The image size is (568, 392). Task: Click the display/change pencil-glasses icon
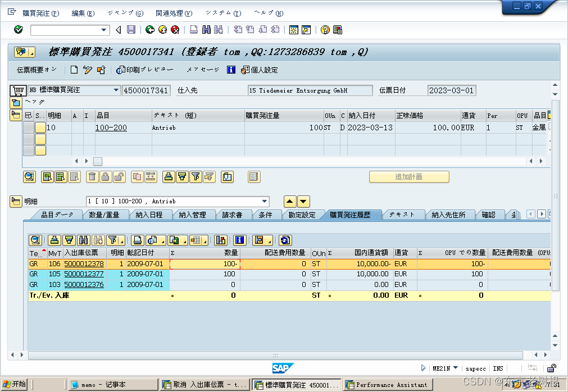[x=87, y=70]
